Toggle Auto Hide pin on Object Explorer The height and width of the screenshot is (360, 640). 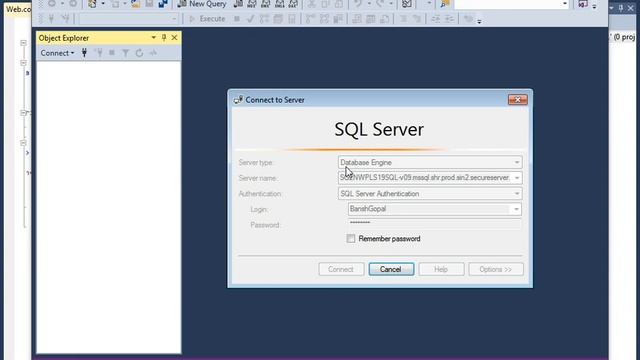click(x=164, y=38)
